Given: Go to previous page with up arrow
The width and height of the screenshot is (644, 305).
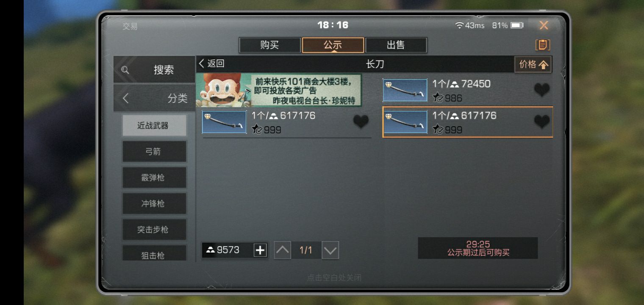Looking at the screenshot, I should pyautogui.click(x=283, y=250).
